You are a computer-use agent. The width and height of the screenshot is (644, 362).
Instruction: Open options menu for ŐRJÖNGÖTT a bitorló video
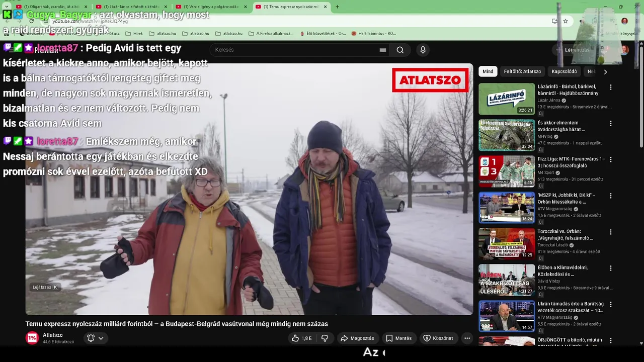pos(611,341)
